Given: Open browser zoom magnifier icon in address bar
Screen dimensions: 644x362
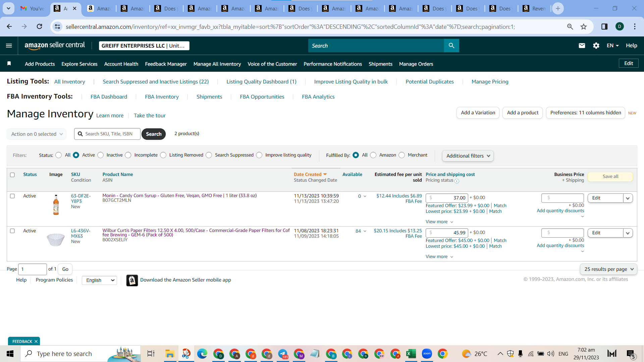Looking at the screenshot, I should tap(570, 26).
